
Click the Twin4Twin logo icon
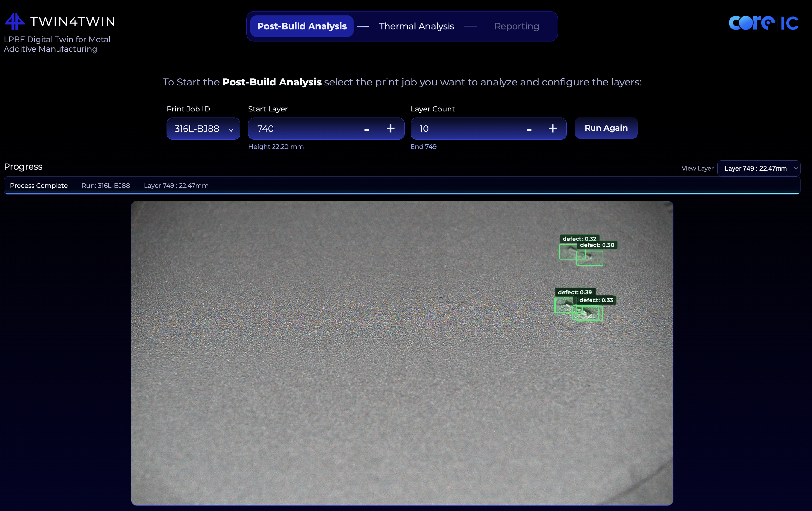click(x=14, y=21)
